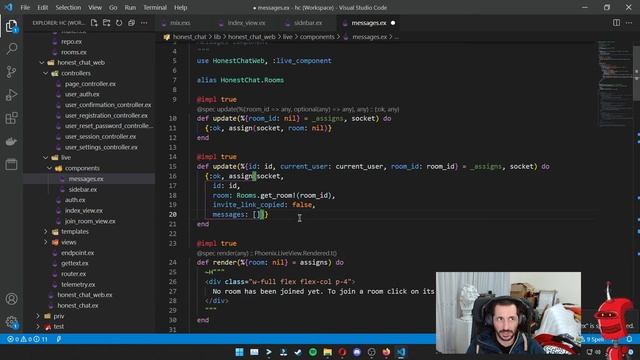Image resolution: width=640 pixels, height=360 pixels.
Task: Collapse all folders in Explorer
Action: pyautogui.click(x=131, y=23)
